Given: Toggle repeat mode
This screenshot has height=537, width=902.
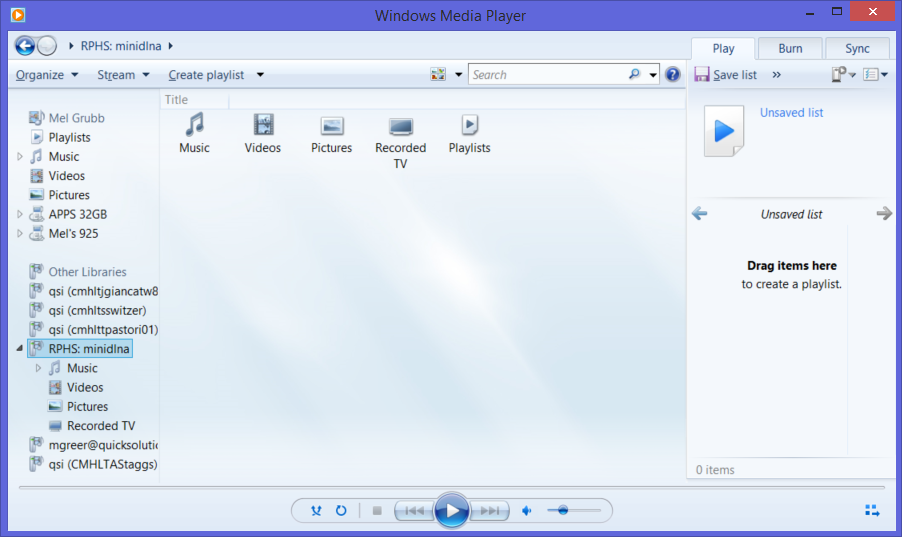Looking at the screenshot, I should pos(341,511).
